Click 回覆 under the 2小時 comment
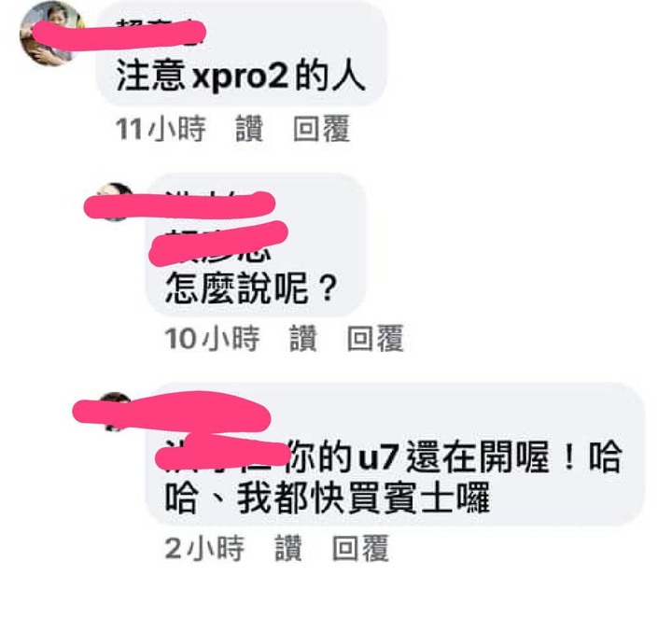672x631 pixels. pyautogui.click(x=360, y=548)
